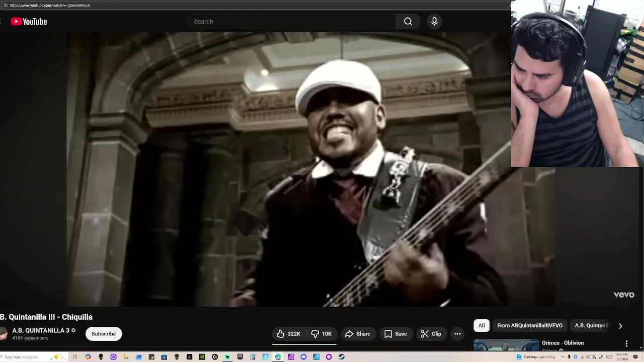Click the YouTube Search input field
The width and height of the screenshot is (644, 362).
click(x=292, y=22)
